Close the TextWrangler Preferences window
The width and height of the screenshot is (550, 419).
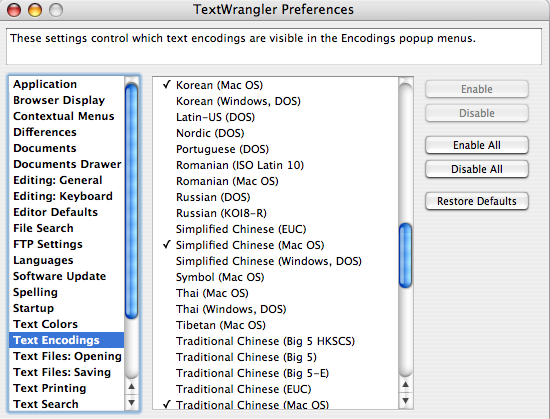click(14, 10)
